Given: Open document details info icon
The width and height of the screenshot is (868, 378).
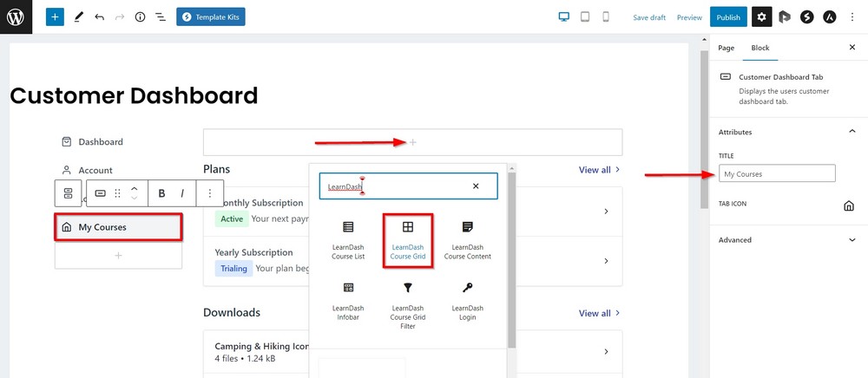Looking at the screenshot, I should [140, 17].
